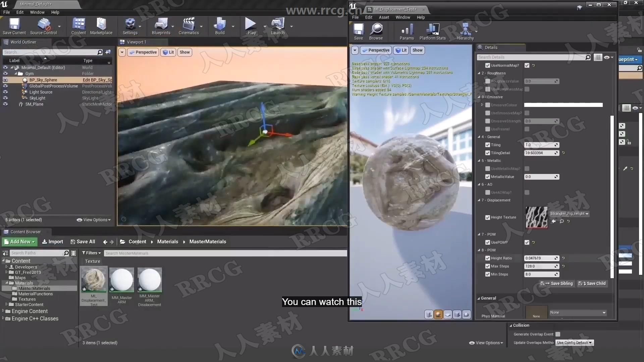Click Add New in Content Browser
Viewport: 644px width, 362px height.
pyautogui.click(x=19, y=242)
